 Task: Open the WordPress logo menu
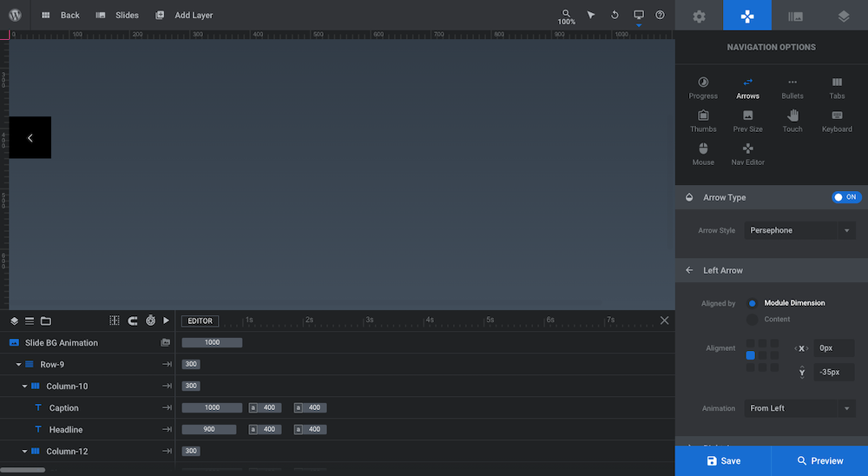(x=15, y=15)
